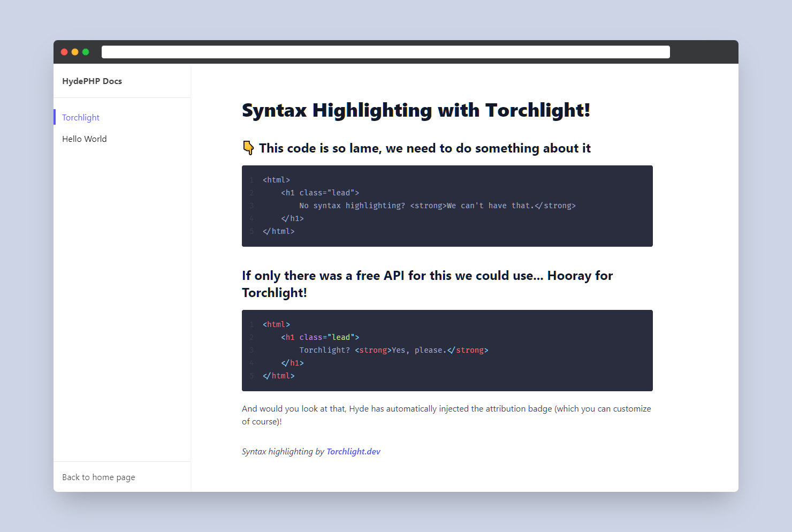Click highlighted '<h1 class="lead">' line in second block
Image resolution: width=792 pixels, height=532 pixels.
click(320, 337)
